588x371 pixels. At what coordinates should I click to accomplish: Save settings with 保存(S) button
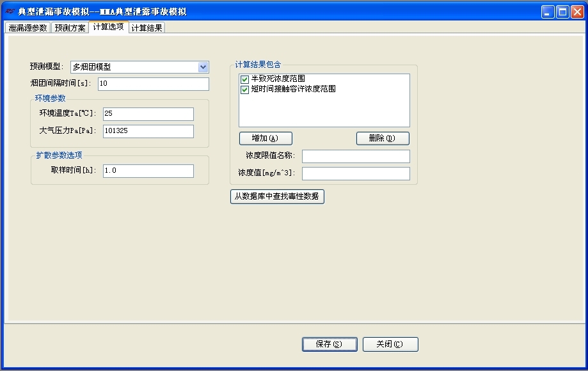(330, 344)
